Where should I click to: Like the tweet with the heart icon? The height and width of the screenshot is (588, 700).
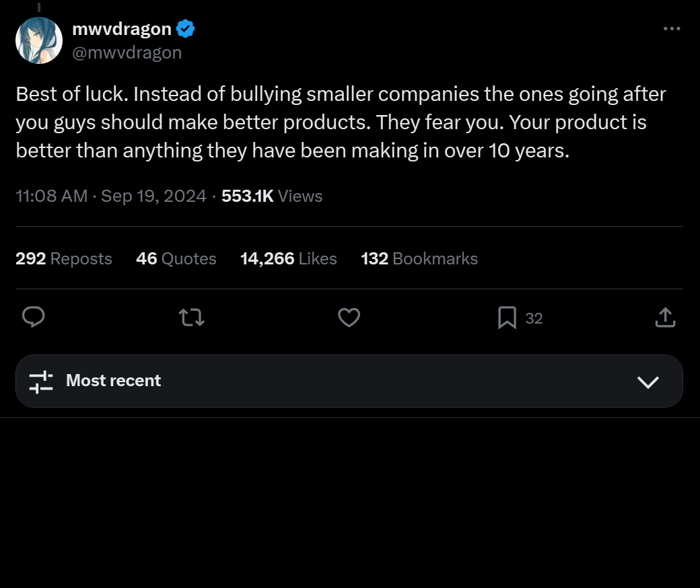[x=349, y=318]
